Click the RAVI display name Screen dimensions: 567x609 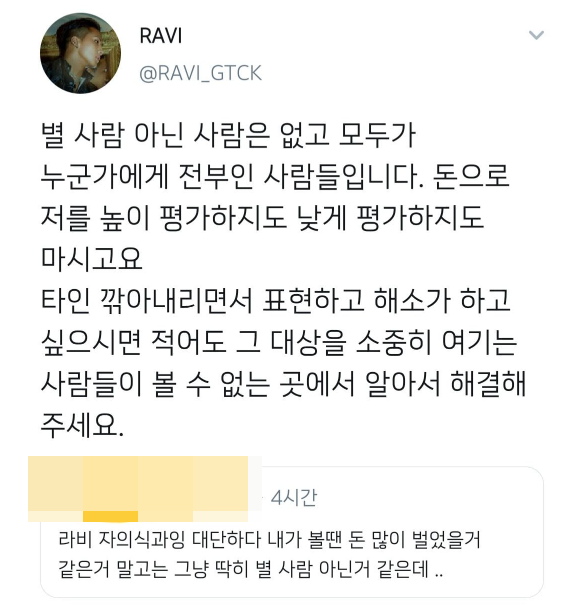pyautogui.click(x=161, y=36)
